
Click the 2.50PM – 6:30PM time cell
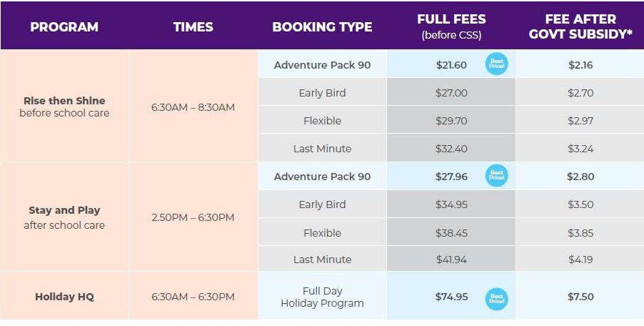(x=193, y=217)
